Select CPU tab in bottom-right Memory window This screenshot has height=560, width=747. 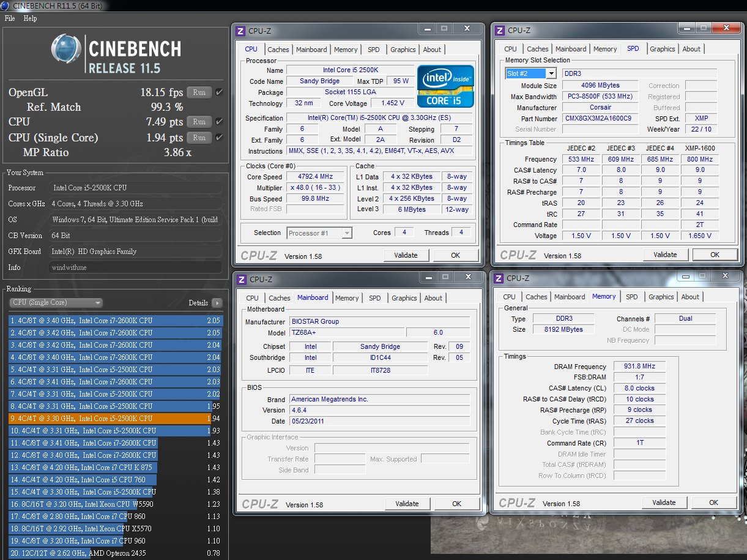[509, 297]
